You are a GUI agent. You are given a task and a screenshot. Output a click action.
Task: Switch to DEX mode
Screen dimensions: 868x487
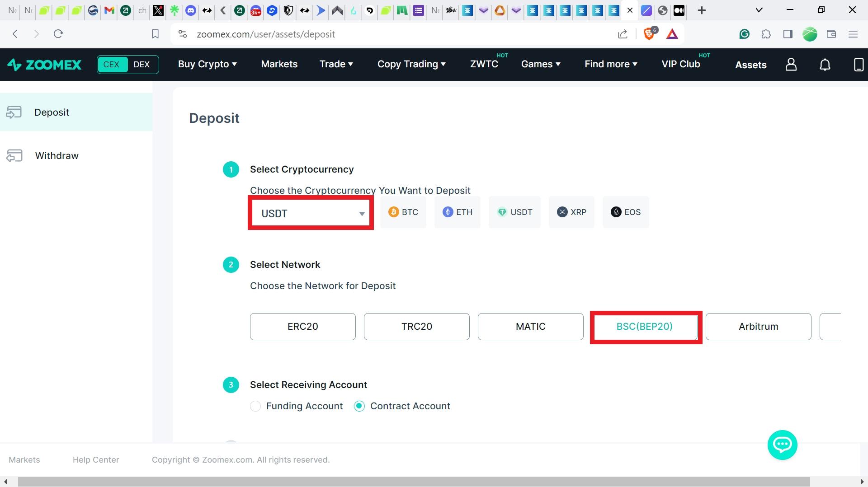[x=142, y=64]
